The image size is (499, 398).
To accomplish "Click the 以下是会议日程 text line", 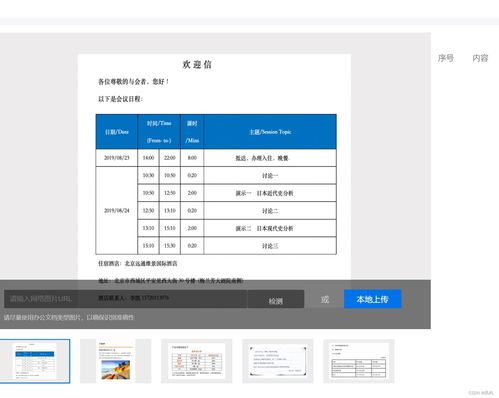I will (x=120, y=99).
